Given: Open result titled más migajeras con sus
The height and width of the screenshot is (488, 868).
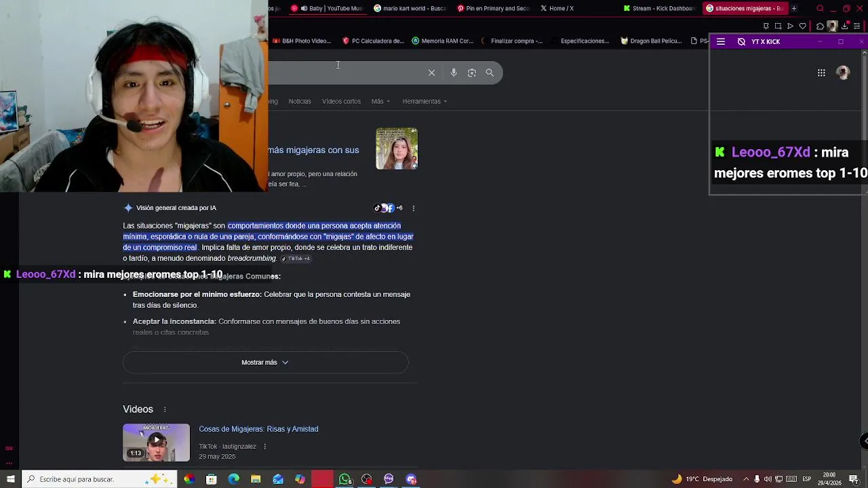Looking at the screenshot, I should [313, 150].
